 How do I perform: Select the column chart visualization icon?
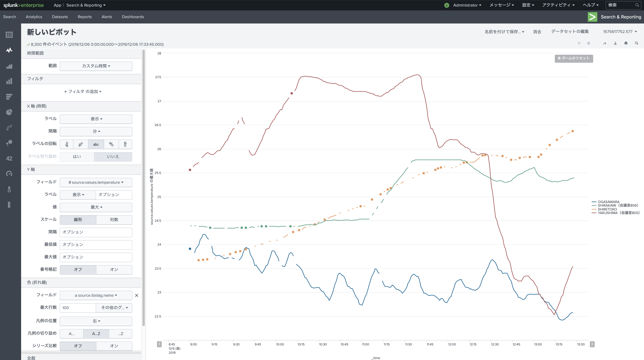coord(9,81)
